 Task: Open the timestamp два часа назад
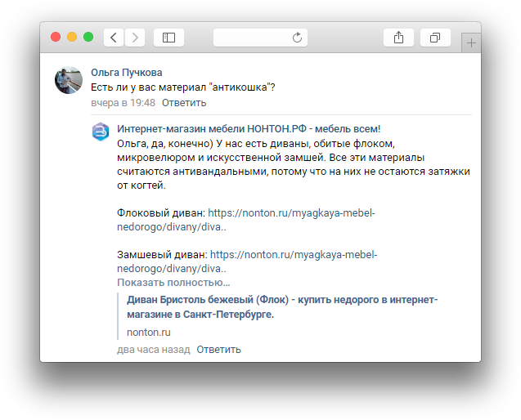[x=154, y=350]
